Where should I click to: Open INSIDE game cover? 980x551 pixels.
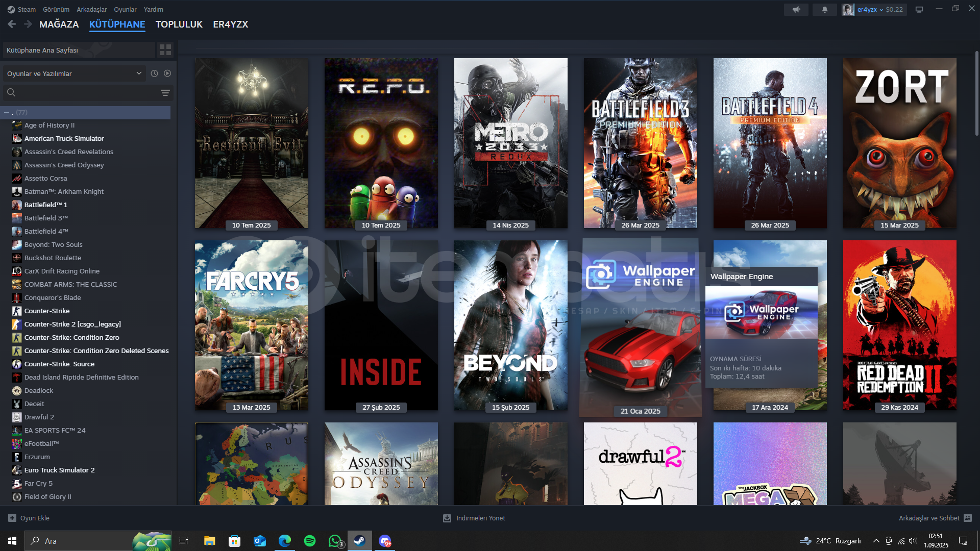pyautogui.click(x=381, y=325)
